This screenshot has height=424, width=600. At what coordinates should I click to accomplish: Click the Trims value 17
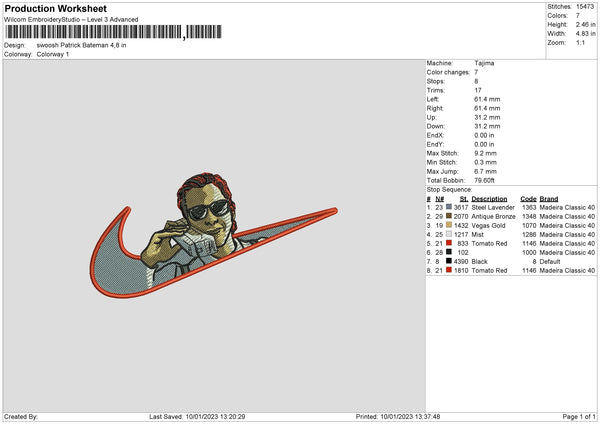478,90
